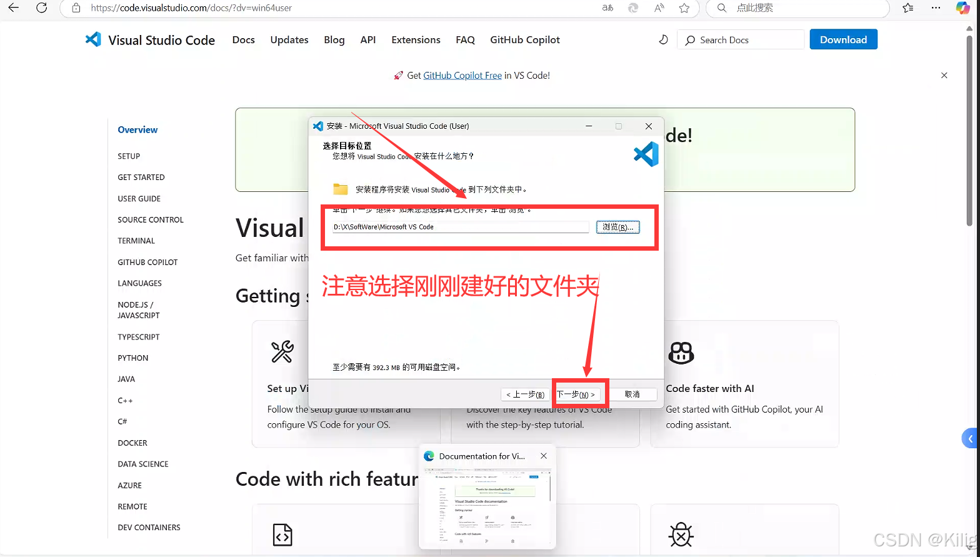Click the 浏览(R)... browse button
This screenshot has width=980, height=557.
[x=617, y=227]
